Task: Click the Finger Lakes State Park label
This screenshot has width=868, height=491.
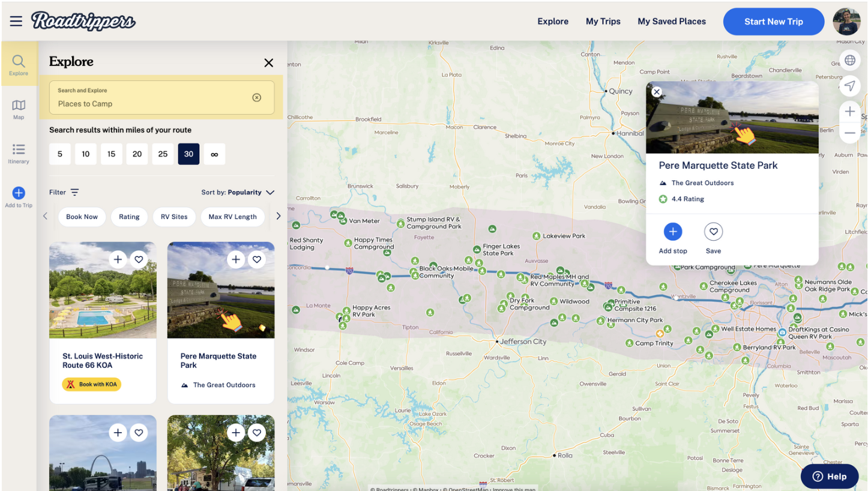Action: pyautogui.click(x=501, y=250)
